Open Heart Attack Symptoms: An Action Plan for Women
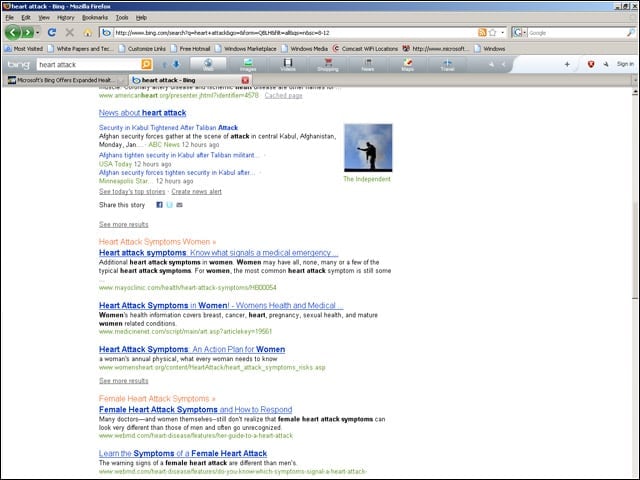The image size is (640, 480). [192, 349]
